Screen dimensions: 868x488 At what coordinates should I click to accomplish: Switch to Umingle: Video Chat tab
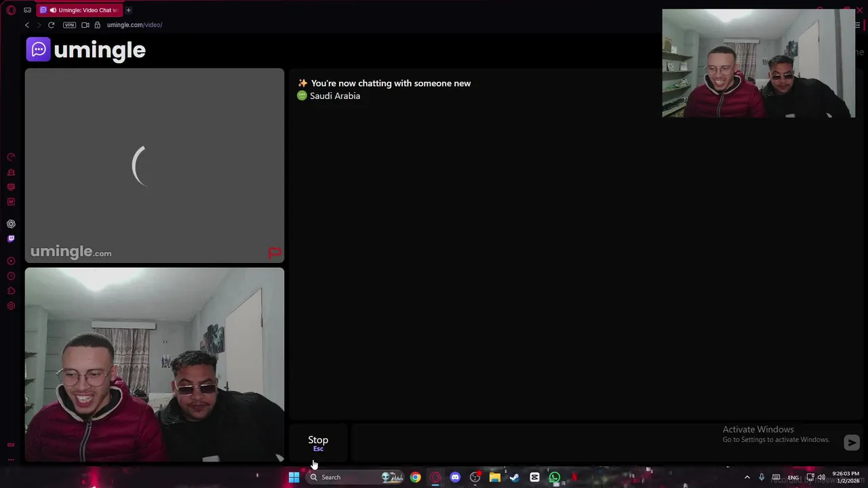tap(80, 10)
